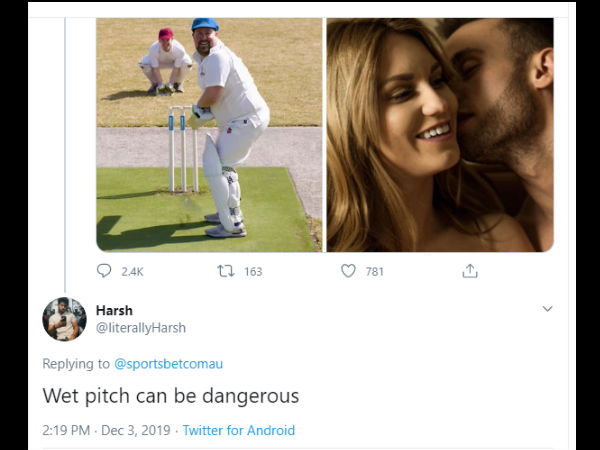The width and height of the screenshot is (600, 450).
Task: Click the Twitter for Android source link
Action: 238,430
